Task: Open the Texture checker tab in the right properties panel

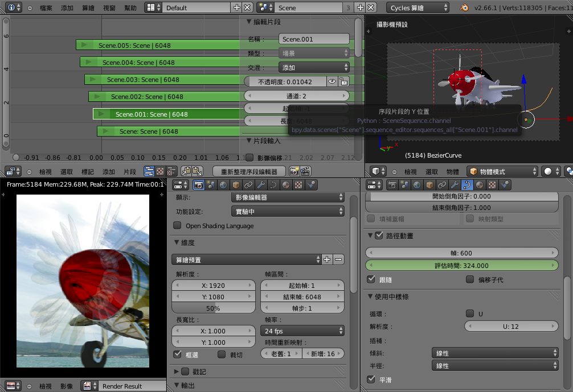Action: tap(492, 185)
